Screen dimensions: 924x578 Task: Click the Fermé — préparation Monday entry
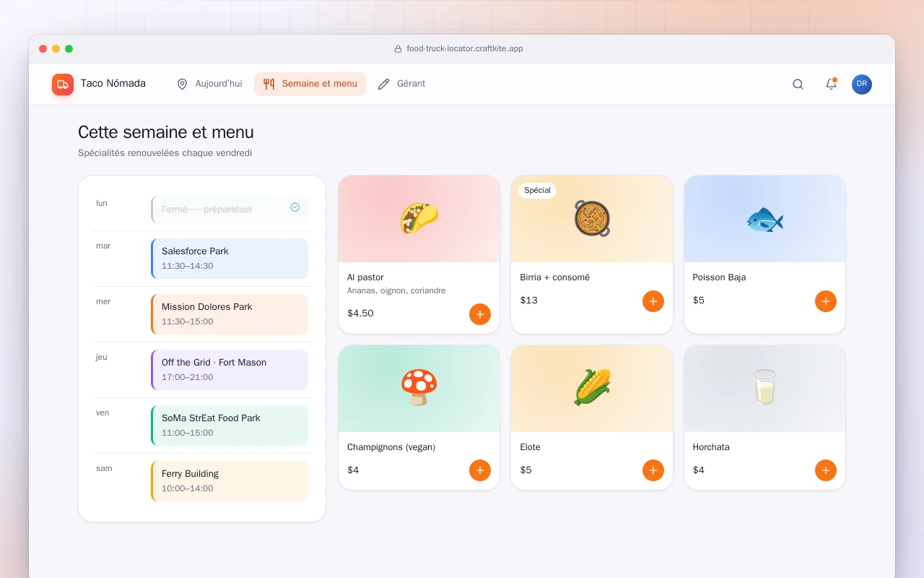[x=230, y=210]
